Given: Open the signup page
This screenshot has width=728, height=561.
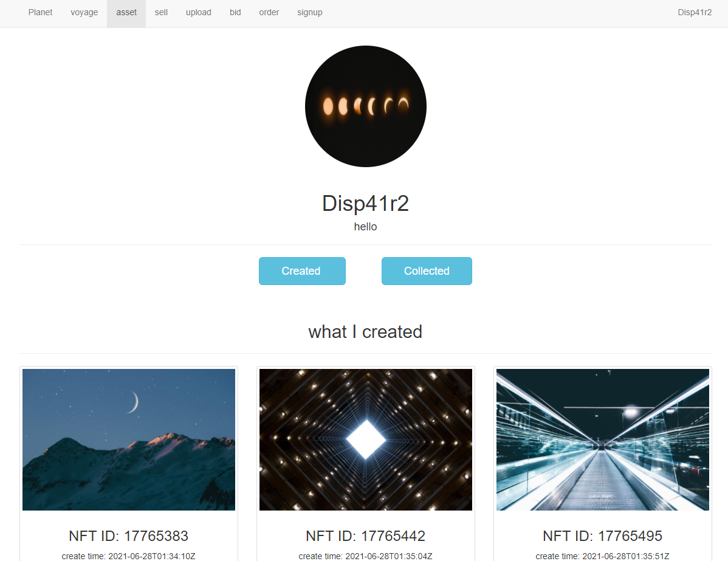Looking at the screenshot, I should tap(309, 12).
